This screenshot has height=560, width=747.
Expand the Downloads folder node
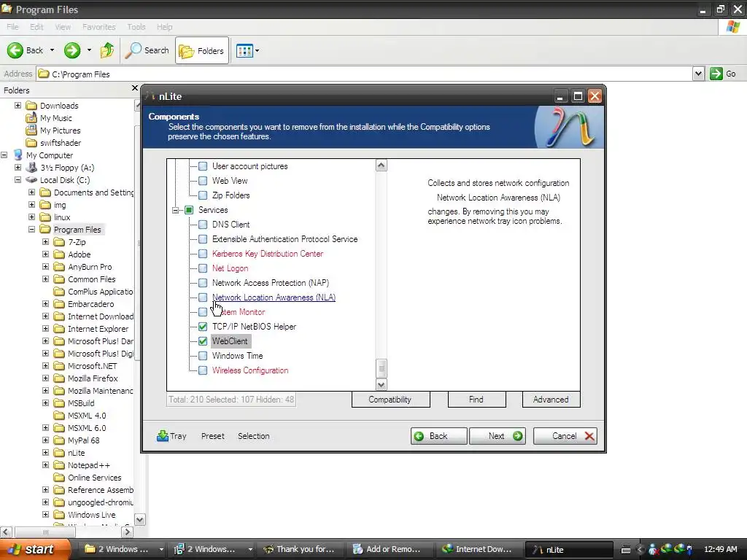(18, 105)
